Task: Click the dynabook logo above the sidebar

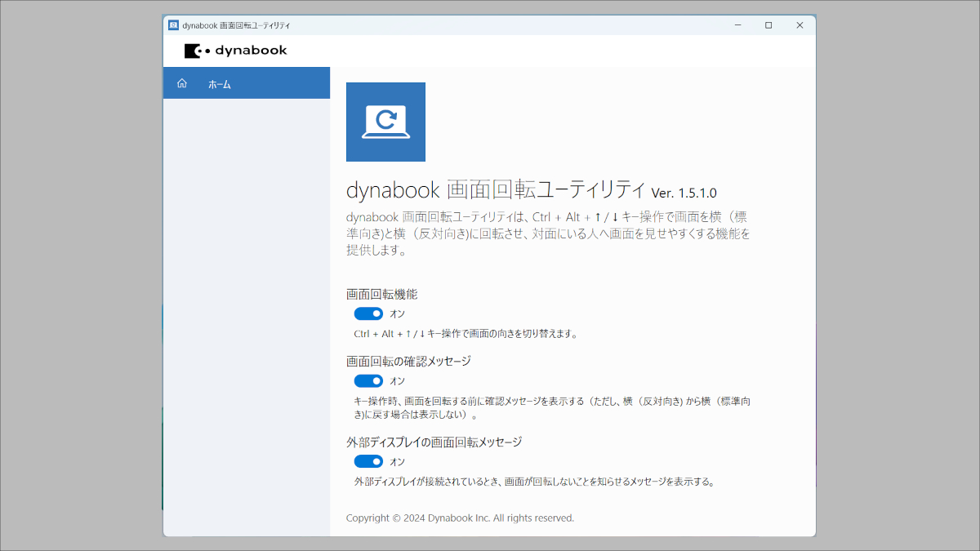Action: (x=236, y=50)
